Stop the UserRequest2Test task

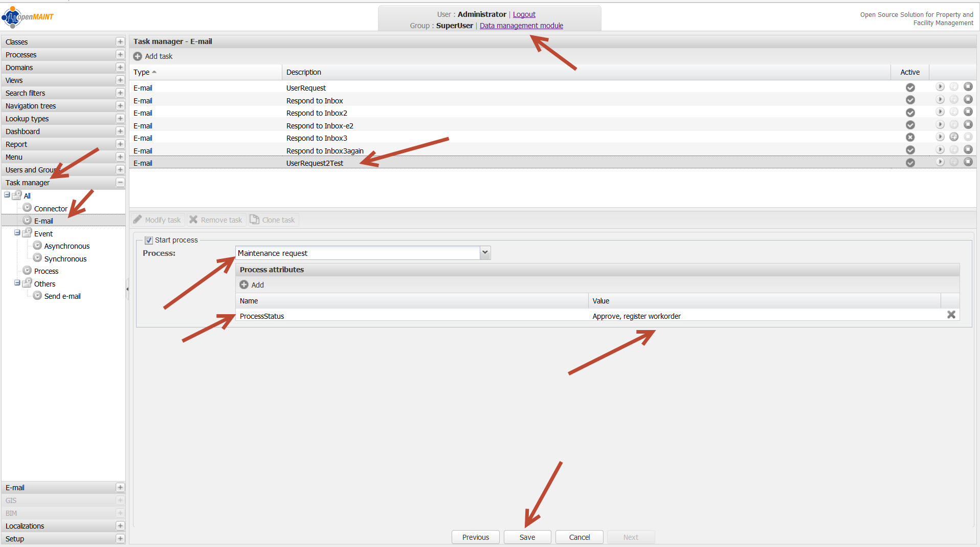point(968,162)
